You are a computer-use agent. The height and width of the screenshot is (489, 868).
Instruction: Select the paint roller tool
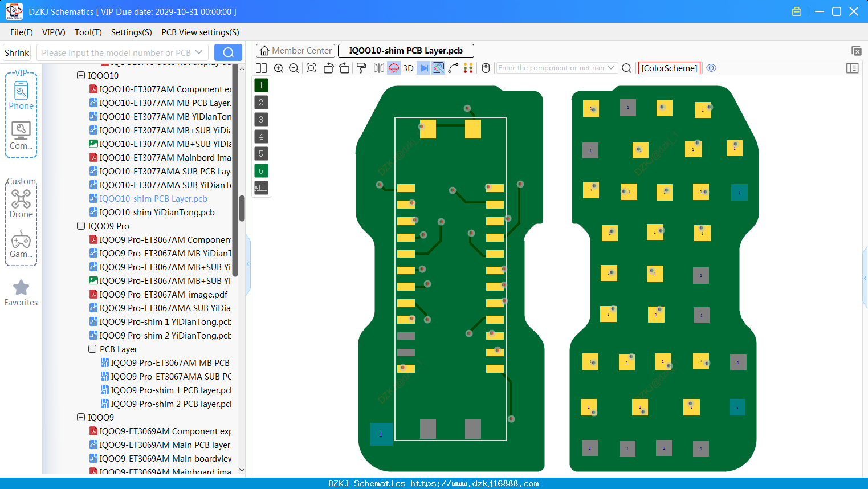(361, 68)
